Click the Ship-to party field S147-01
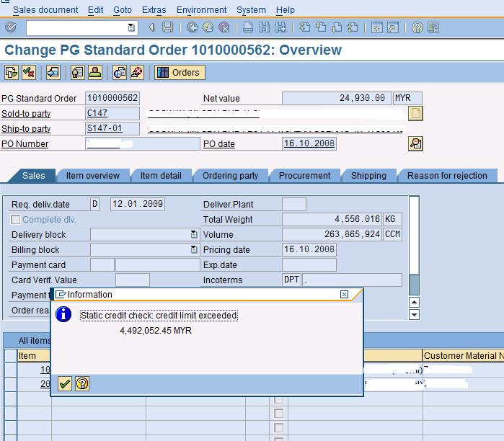Viewport: 504px width, 441px height. pyautogui.click(x=112, y=128)
